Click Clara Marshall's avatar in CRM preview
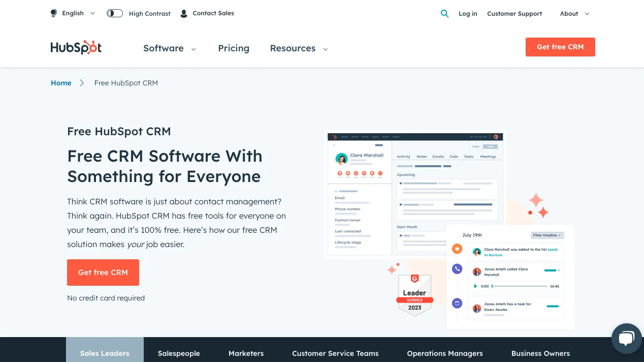644x362 pixels. [x=341, y=159]
